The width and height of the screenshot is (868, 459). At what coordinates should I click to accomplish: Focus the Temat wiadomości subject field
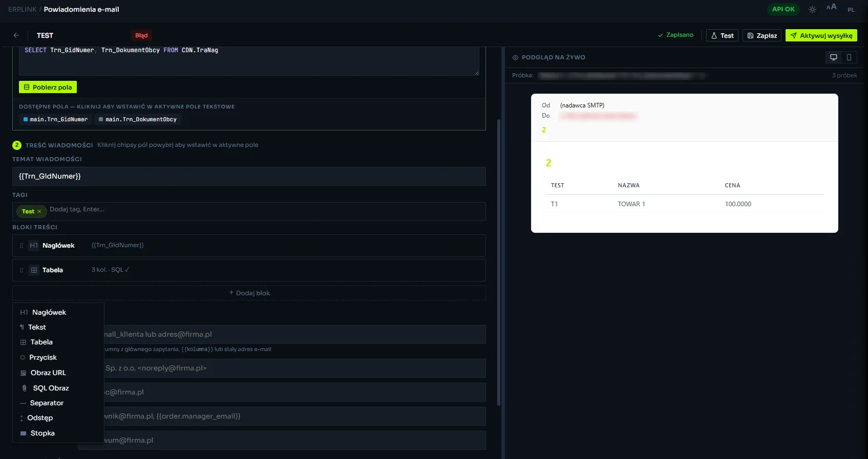(249, 176)
